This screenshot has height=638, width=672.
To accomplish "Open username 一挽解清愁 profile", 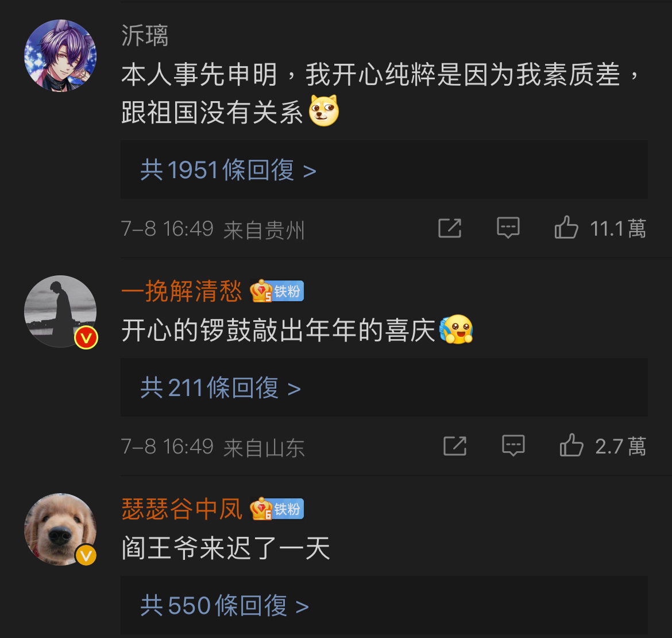I will (181, 291).
